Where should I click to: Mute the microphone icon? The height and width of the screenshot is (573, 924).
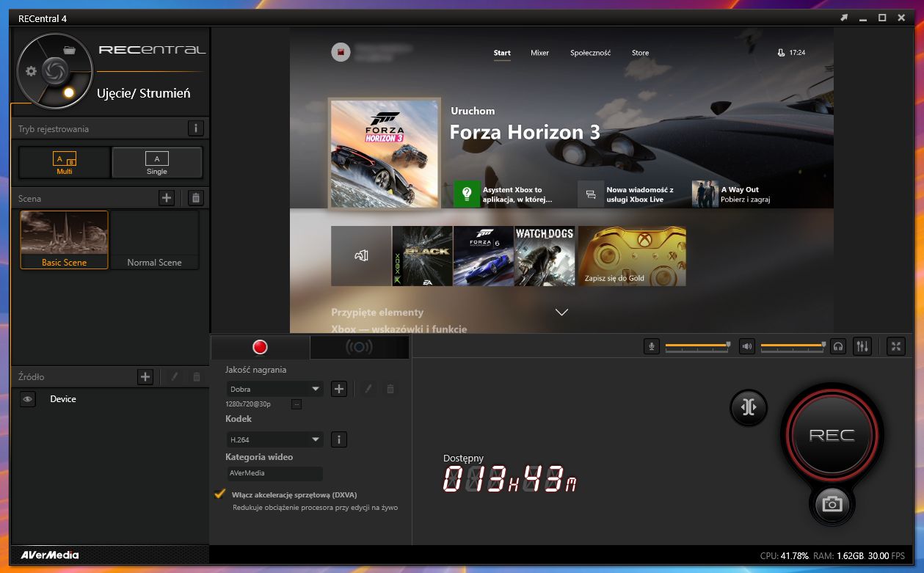click(x=651, y=346)
